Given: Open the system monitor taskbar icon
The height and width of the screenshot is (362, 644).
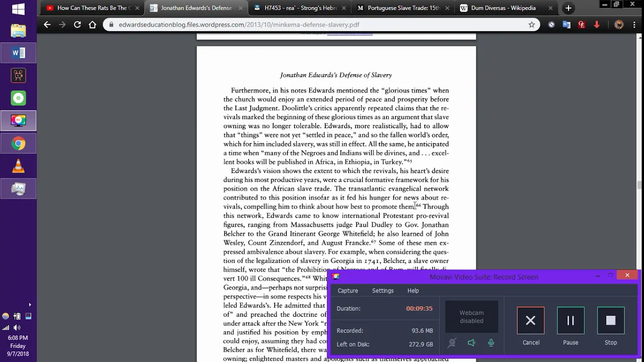Looking at the screenshot, I should click(18, 189).
